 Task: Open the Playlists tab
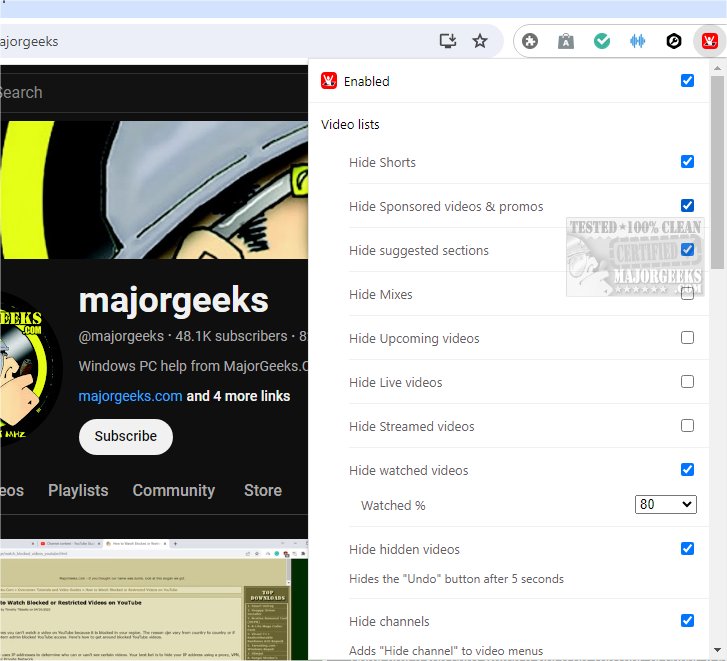coord(78,490)
